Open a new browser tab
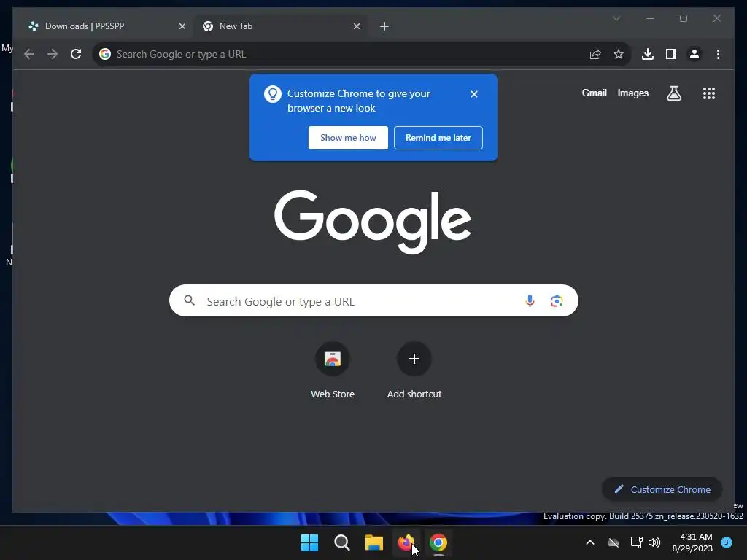 tap(384, 26)
